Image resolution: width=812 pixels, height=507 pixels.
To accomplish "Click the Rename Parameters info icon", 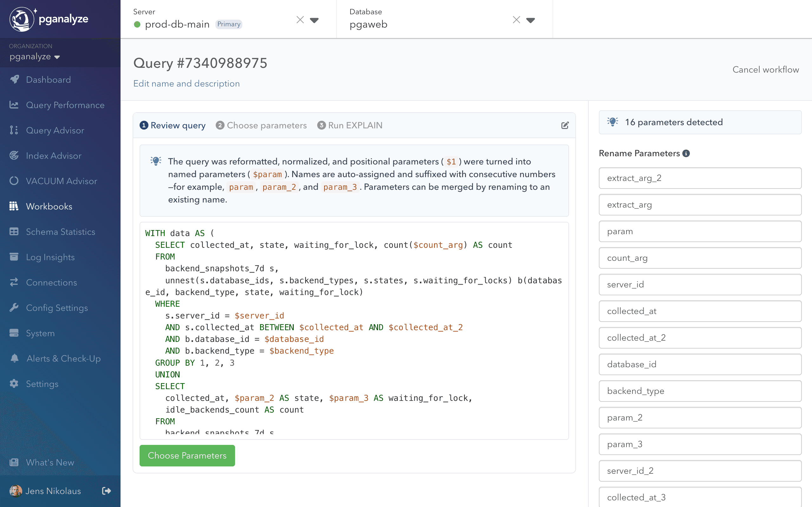I will coord(686,153).
